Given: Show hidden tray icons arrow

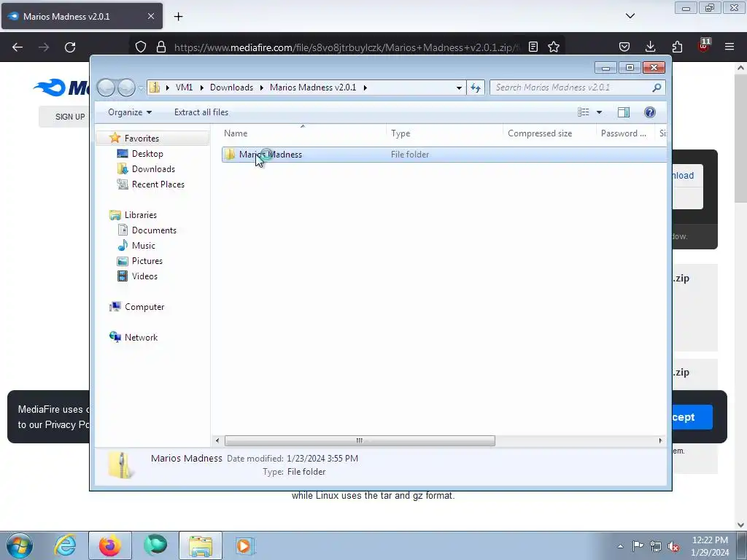Looking at the screenshot, I should (620, 546).
